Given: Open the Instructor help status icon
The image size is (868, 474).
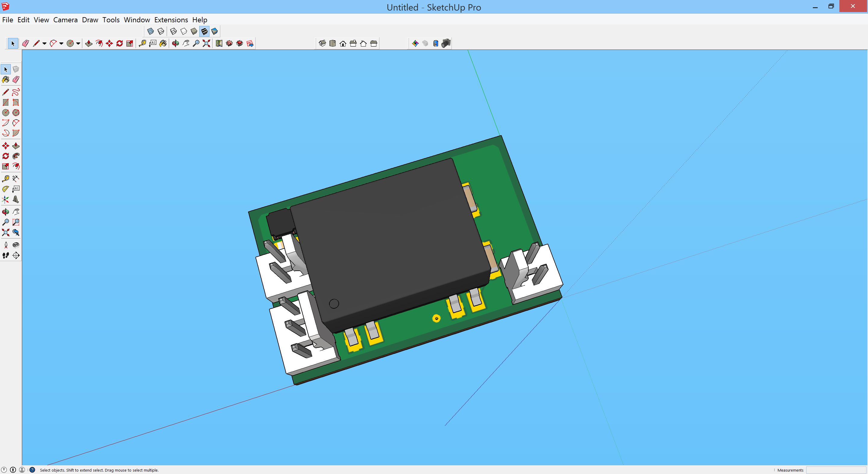Looking at the screenshot, I should coord(32,470).
